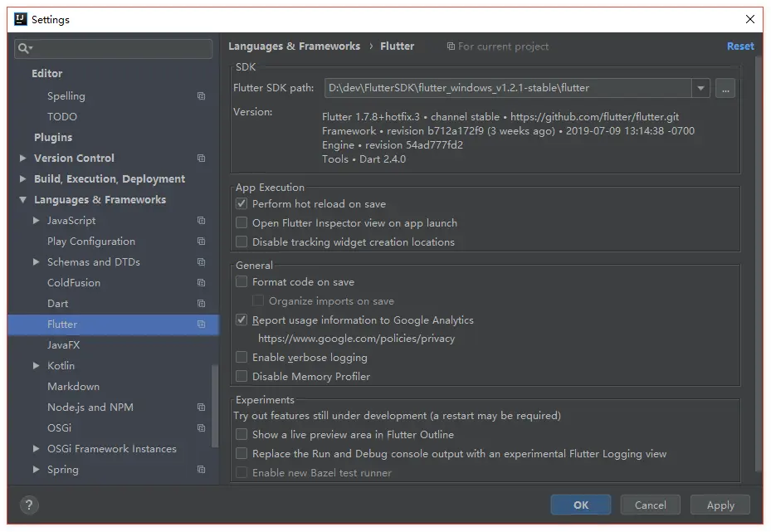Click the Reset link
Viewport: 771px width, 532px height.
coord(740,46)
